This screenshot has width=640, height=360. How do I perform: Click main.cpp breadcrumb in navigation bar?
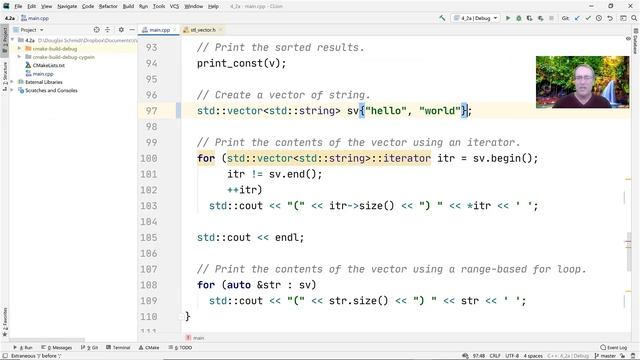[35, 18]
